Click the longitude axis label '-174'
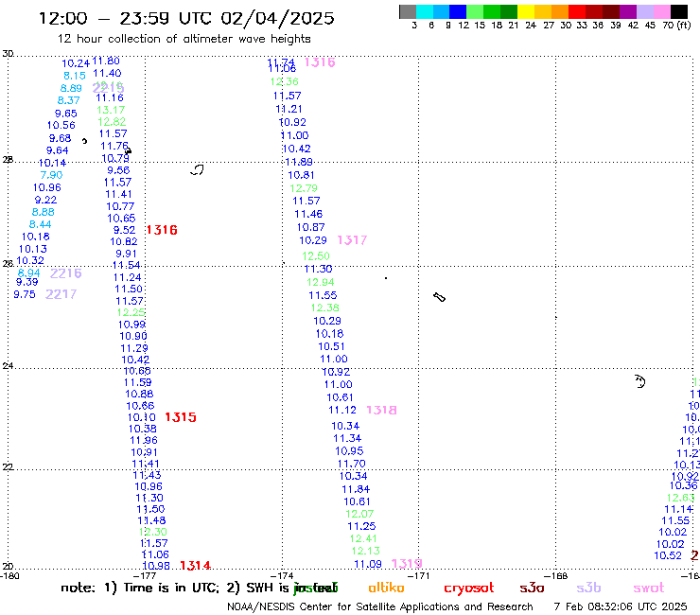 [282, 575]
